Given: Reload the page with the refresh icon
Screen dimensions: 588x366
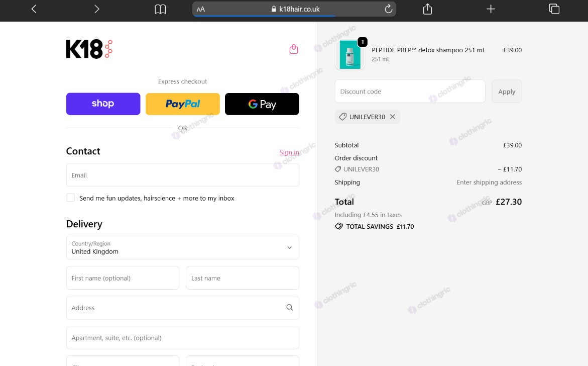Looking at the screenshot, I should pyautogui.click(x=389, y=9).
